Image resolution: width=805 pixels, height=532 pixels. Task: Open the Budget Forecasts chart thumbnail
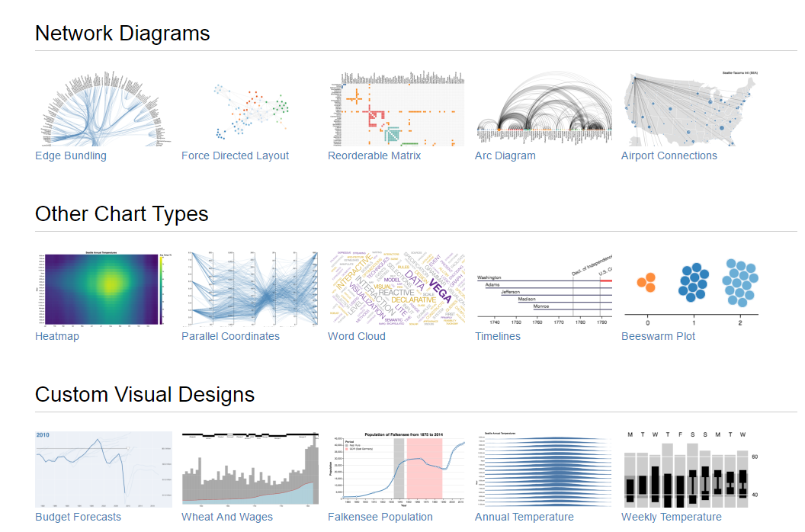click(x=103, y=469)
